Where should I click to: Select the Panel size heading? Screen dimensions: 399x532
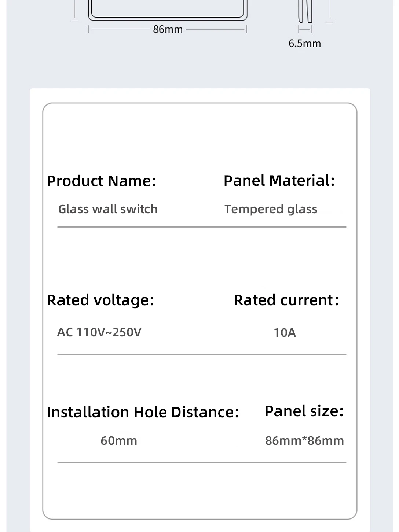[x=304, y=411]
